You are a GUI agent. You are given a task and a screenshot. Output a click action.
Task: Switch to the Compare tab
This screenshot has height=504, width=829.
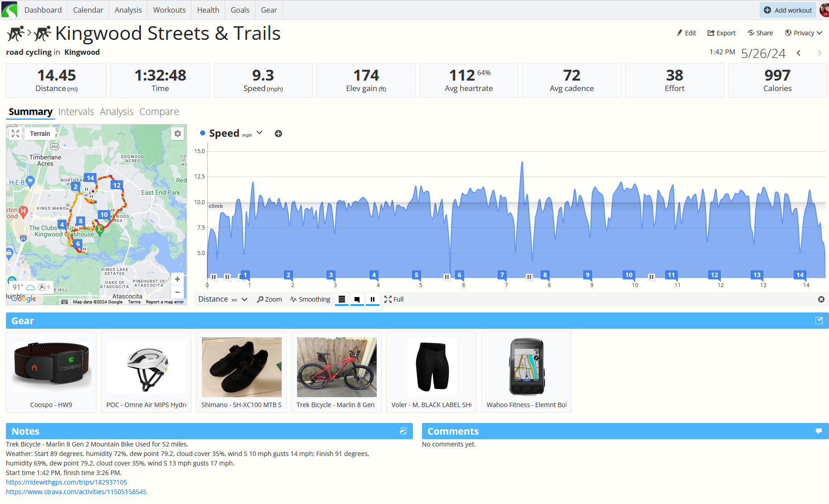pos(159,112)
